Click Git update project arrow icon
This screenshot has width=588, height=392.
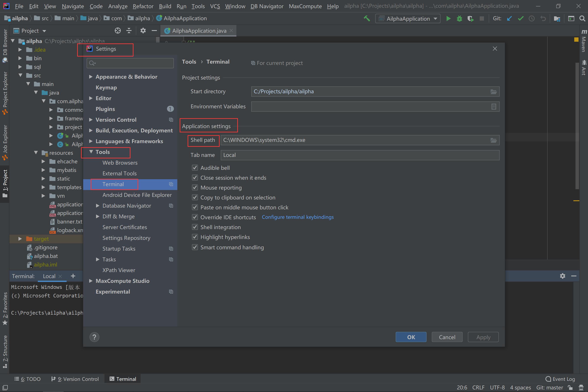(x=509, y=18)
